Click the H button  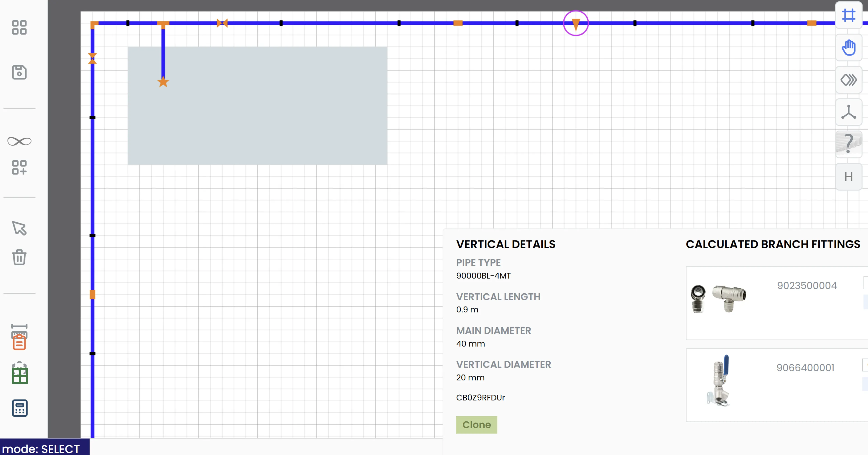click(x=849, y=177)
